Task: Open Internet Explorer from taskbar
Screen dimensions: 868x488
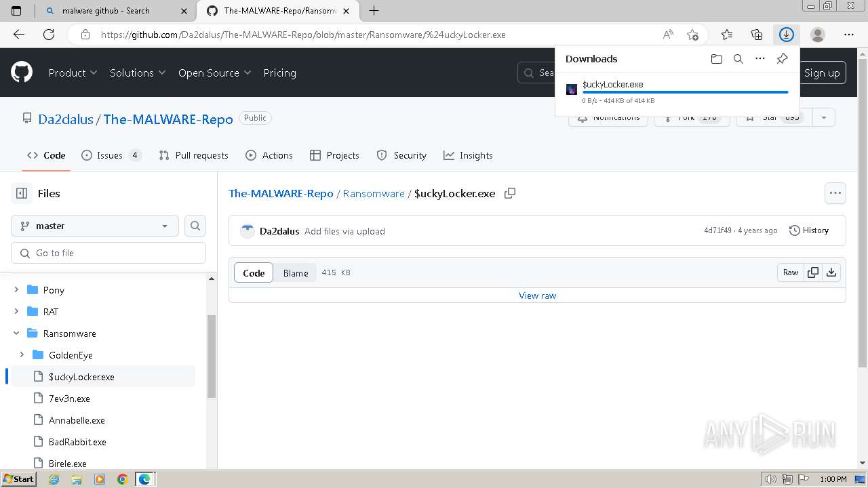Action: 54,479
